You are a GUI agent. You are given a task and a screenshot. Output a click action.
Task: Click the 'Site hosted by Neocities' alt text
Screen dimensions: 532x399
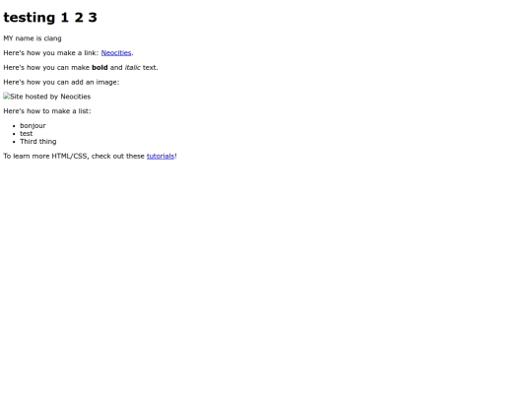point(50,97)
